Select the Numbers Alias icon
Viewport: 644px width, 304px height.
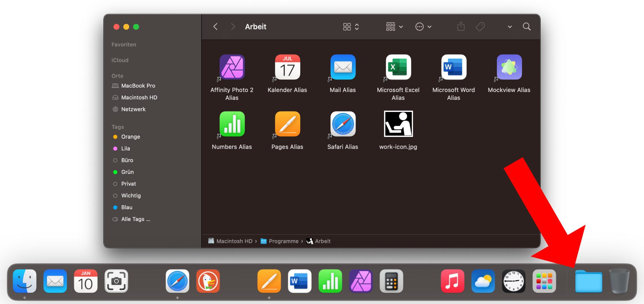[232, 124]
